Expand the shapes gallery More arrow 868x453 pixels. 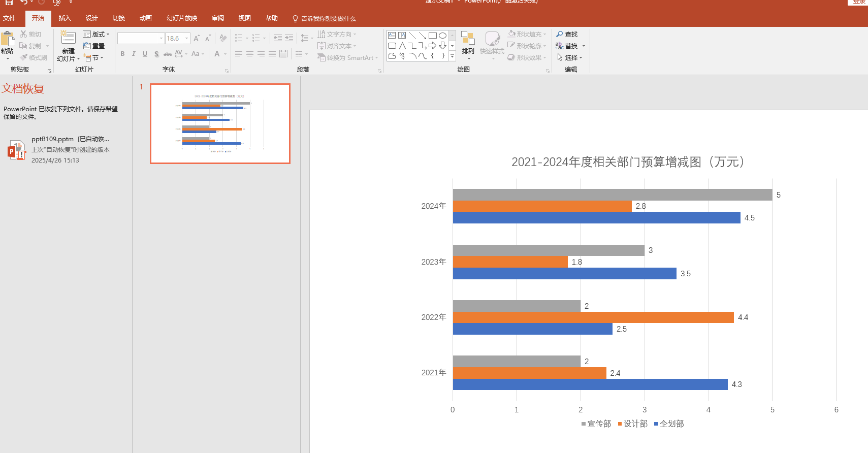click(452, 56)
